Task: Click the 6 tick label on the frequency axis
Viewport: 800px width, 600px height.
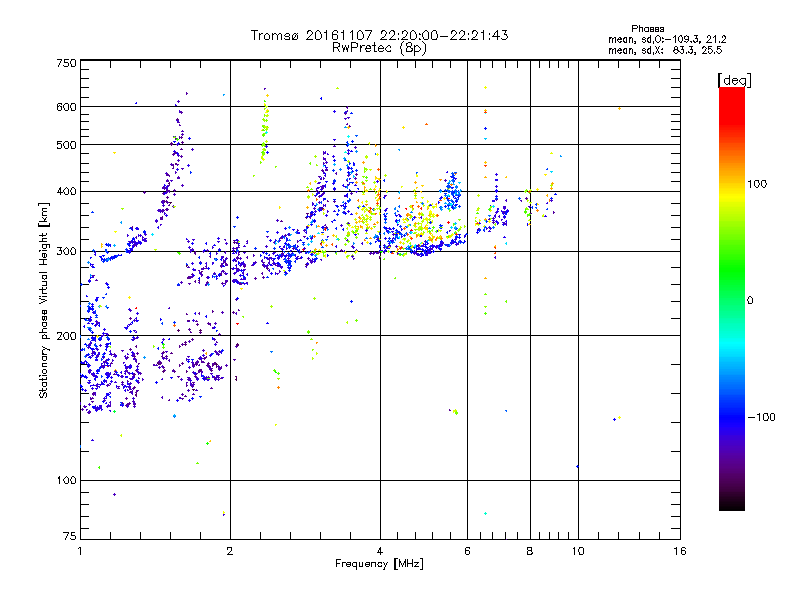Action: (x=467, y=552)
